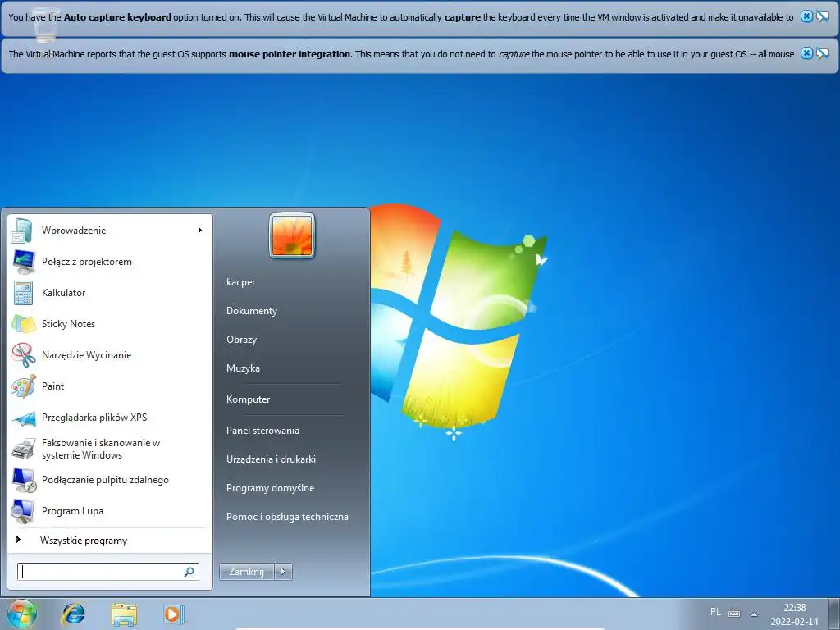Open Sticky Notes icon
This screenshot has width=840, height=630.
[24, 324]
